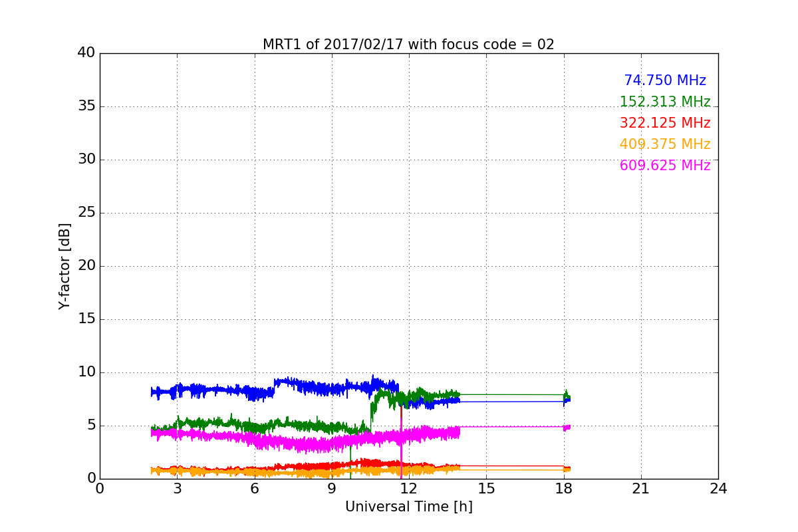This screenshot has width=798, height=532.
Task: Click x-axis tick label '15'
Action: tap(486, 489)
